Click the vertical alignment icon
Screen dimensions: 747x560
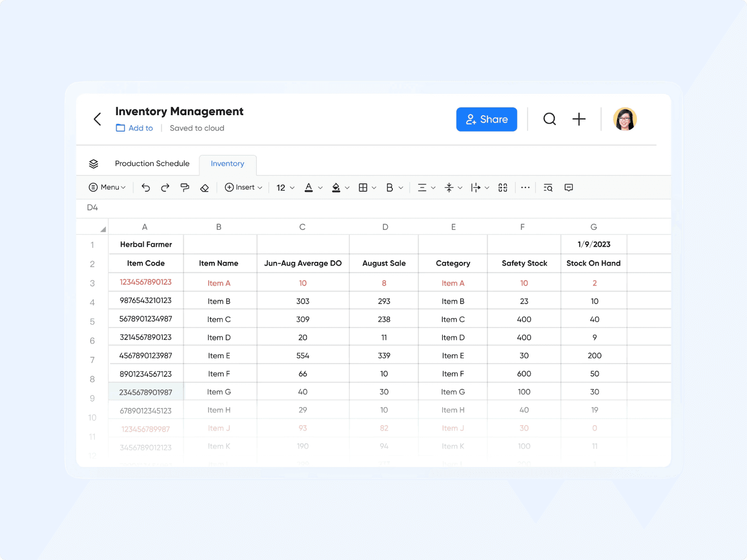(x=449, y=188)
